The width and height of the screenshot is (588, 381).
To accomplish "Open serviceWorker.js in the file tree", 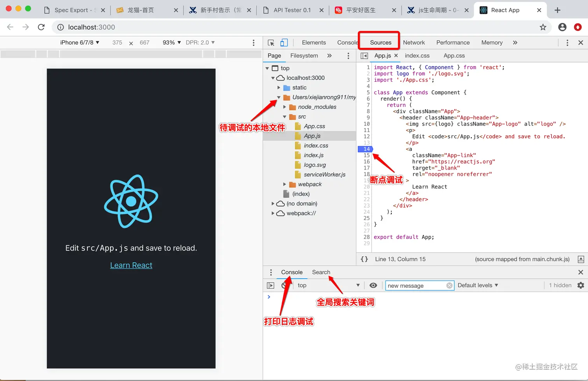I will coord(324,175).
